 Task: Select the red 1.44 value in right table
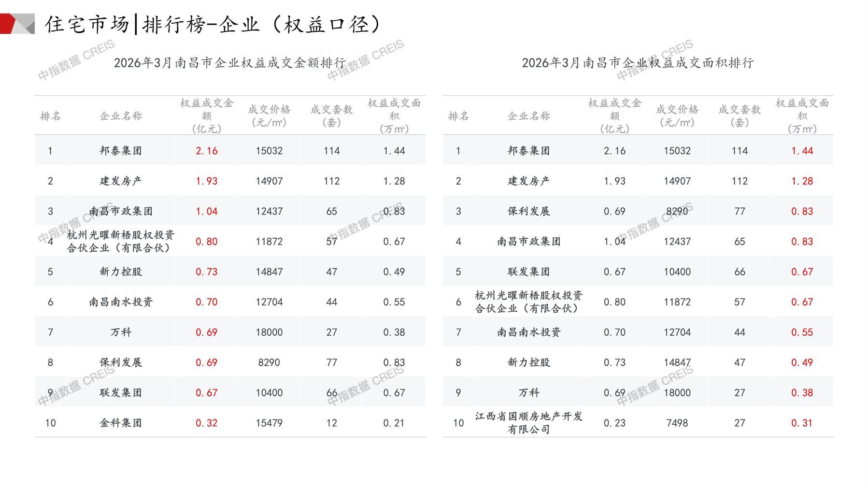(x=802, y=151)
